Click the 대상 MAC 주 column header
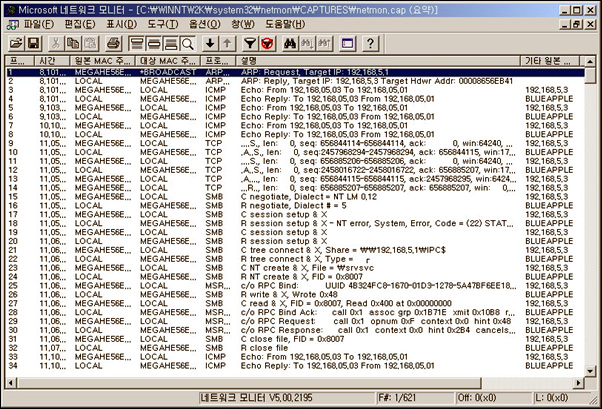The width and height of the screenshot is (602, 409). [168, 61]
